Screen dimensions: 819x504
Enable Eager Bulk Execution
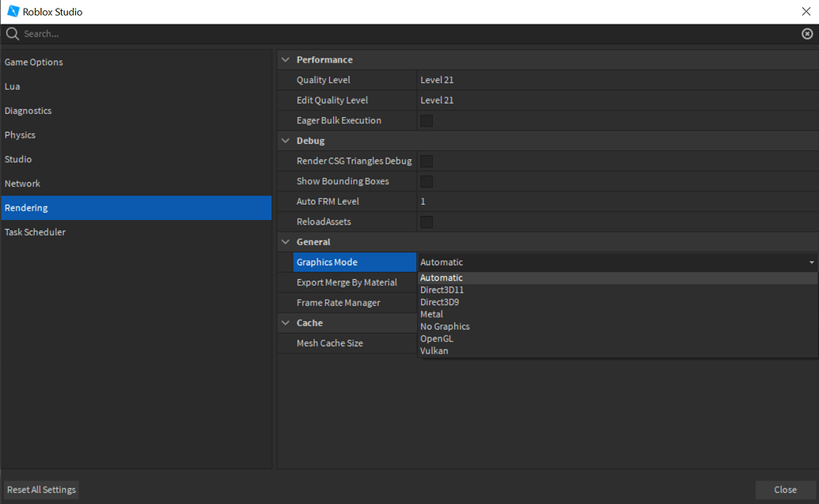tap(425, 119)
